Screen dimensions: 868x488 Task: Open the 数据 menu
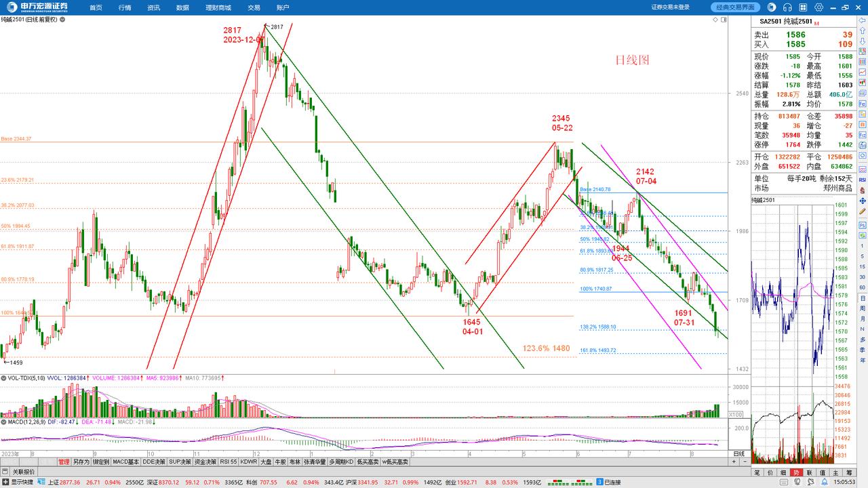182,7
